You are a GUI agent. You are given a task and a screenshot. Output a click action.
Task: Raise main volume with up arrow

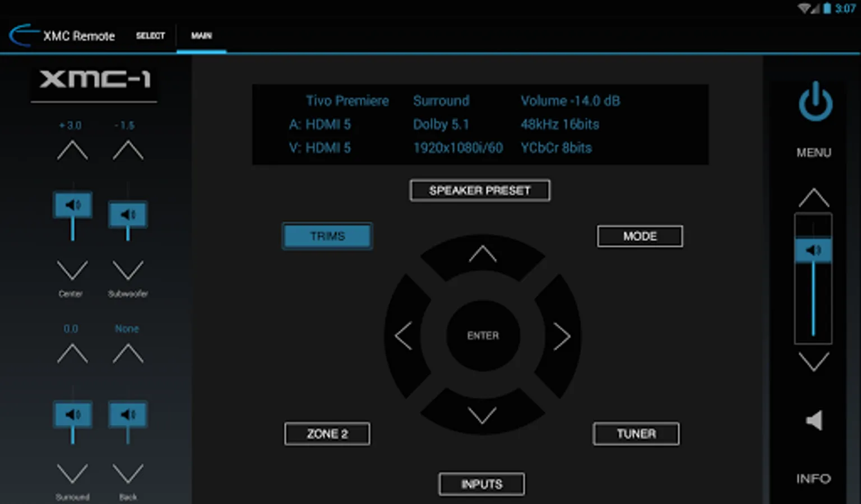(x=813, y=198)
